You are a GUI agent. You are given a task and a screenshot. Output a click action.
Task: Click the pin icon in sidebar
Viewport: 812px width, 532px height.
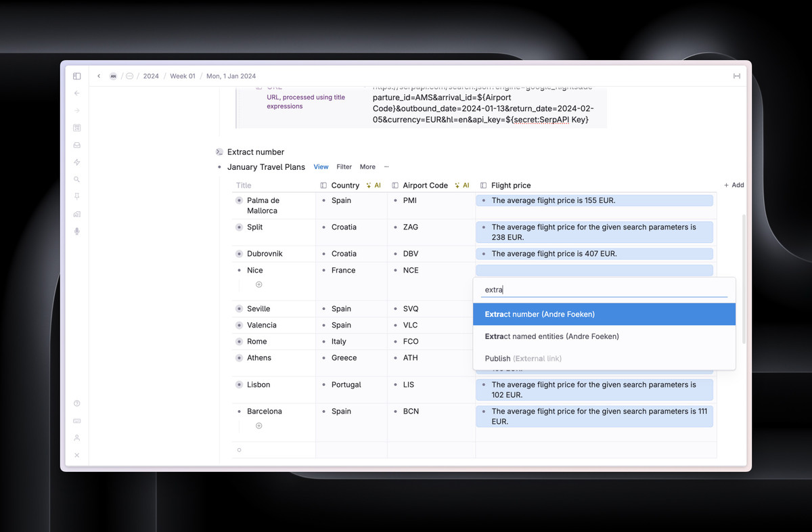77,196
